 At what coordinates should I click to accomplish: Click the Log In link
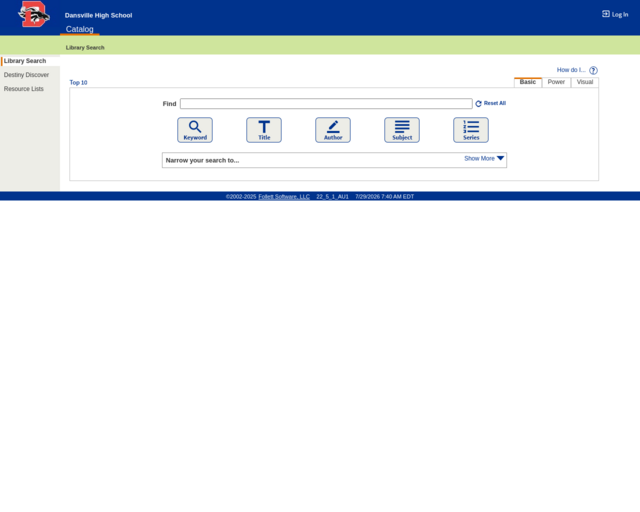coord(615,14)
